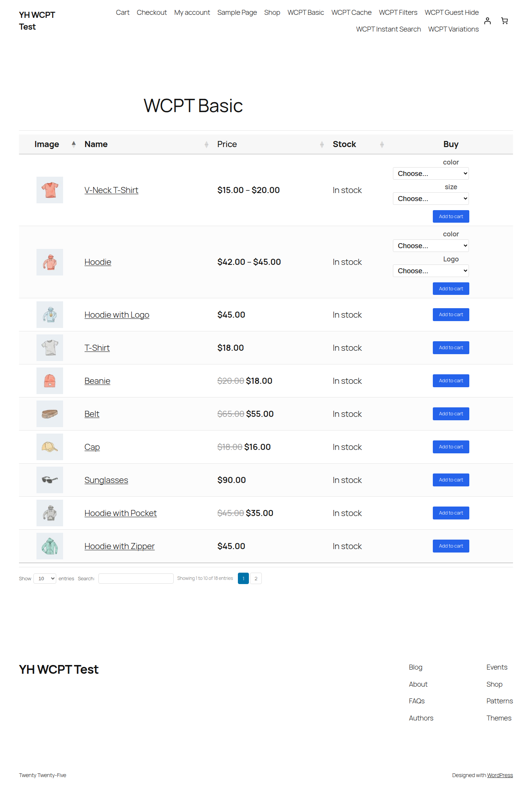Expand V-Neck T-Shirt size dropdown
This screenshot has width=532, height=798.
point(431,199)
